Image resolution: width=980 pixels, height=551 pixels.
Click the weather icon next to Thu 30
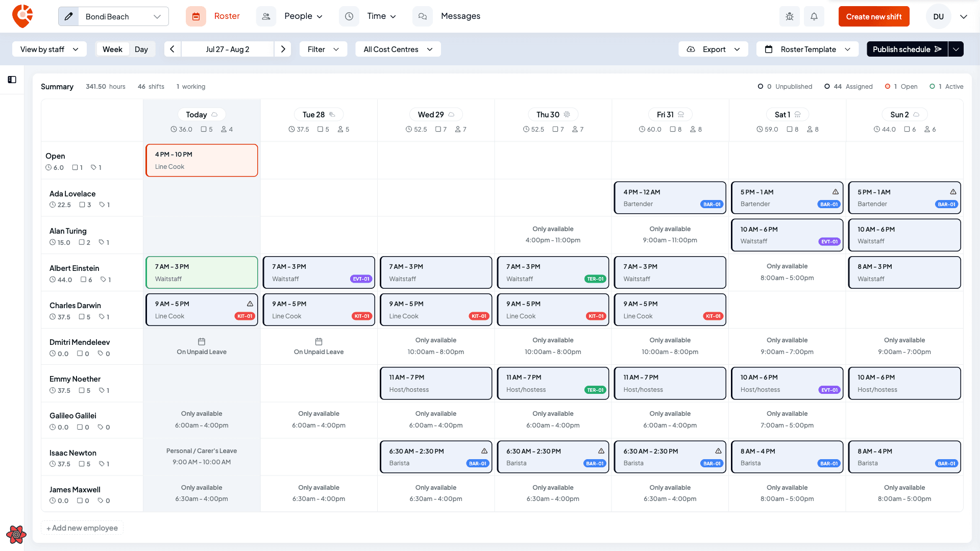coord(567,114)
